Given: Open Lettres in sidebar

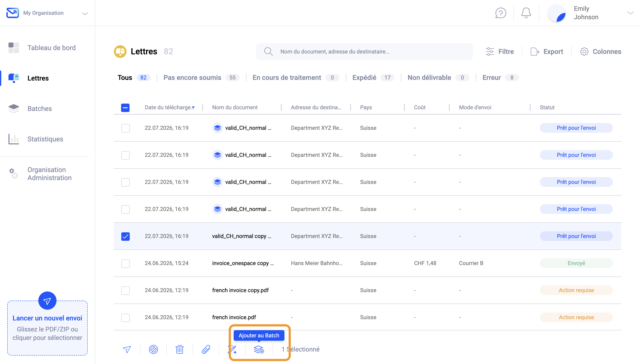Looking at the screenshot, I should click(x=29, y=78).
